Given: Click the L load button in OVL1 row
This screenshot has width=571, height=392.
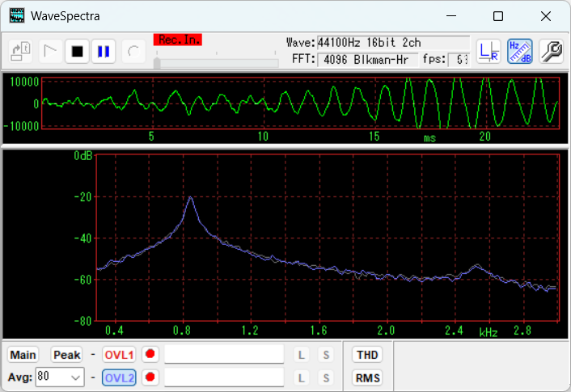Looking at the screenshot, I should click(301, 355).
